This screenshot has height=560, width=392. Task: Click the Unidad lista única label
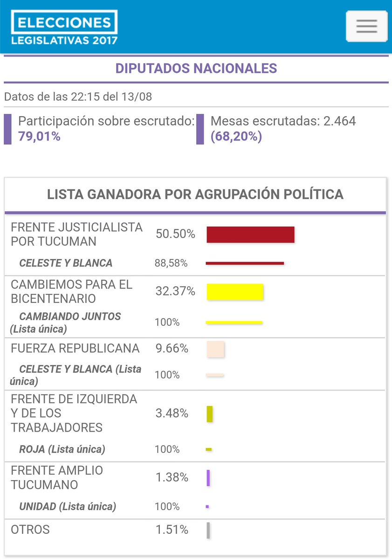[68, 506]
